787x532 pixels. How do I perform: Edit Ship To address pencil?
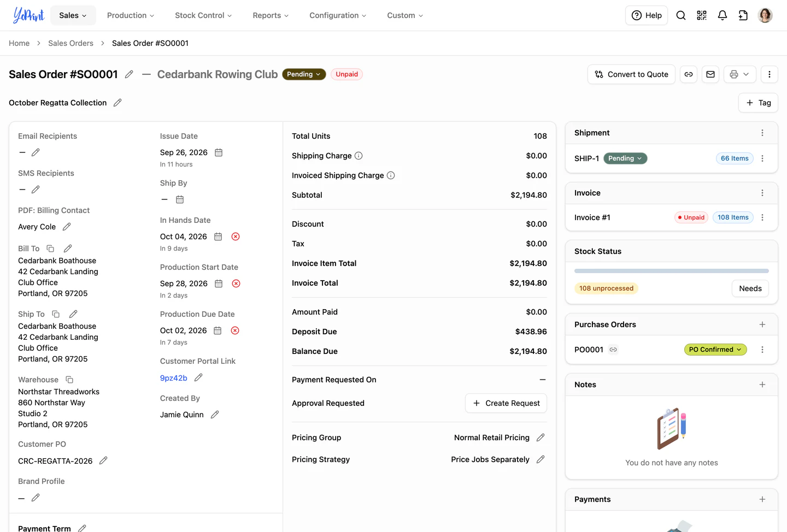click(73, 314)
